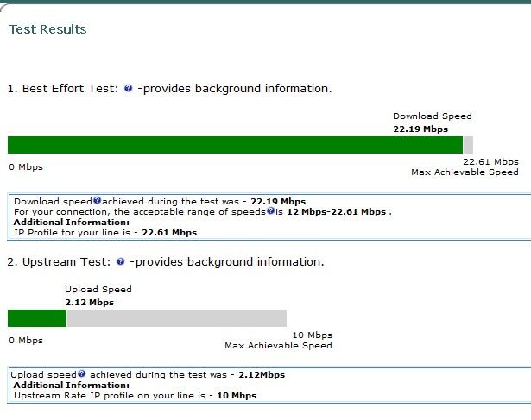Click '0 Mbps' label under upload bar

[x=26, y=341]
